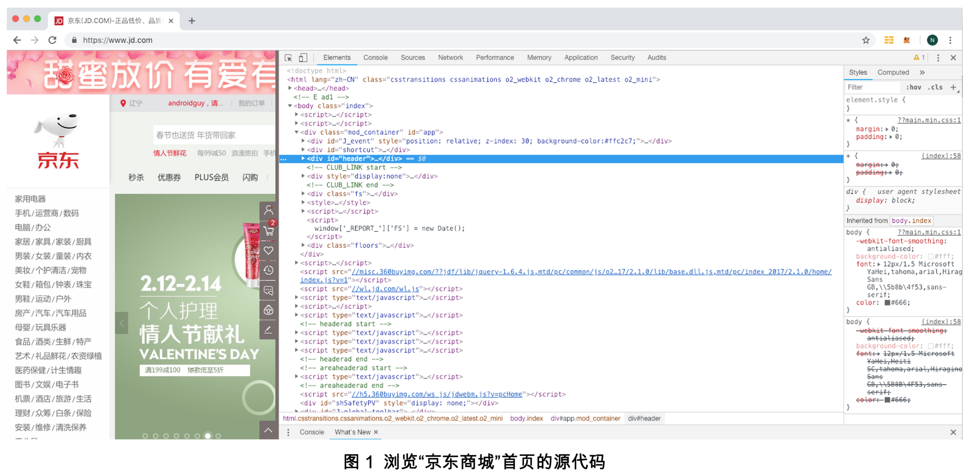Image resolution: width=980 pixels, height=476 pixels.
Task: Toggle the device toolbar icon in DevTools
Action: 303,58
